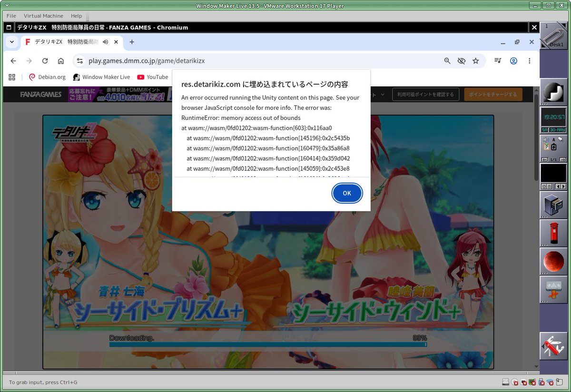571x392 pixels.
Task: Open the media control icon in toolbar
Action: point(498,61)
